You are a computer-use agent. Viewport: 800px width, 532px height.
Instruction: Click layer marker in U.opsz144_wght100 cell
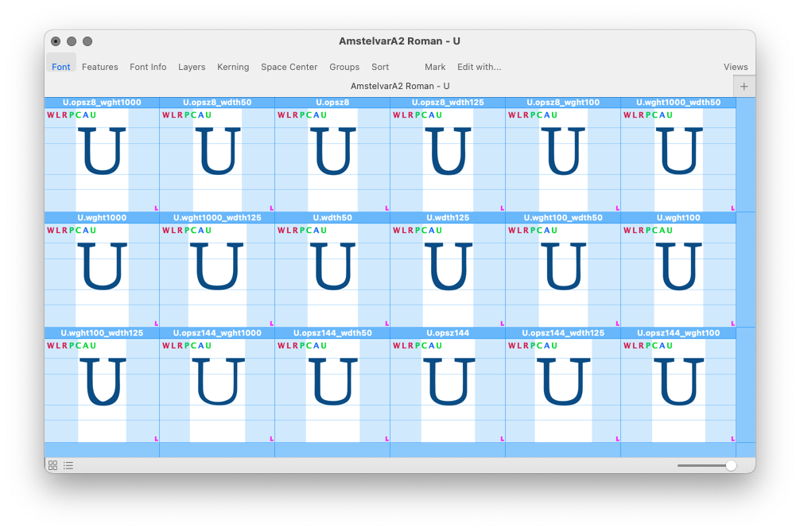[x=732, y=438]
